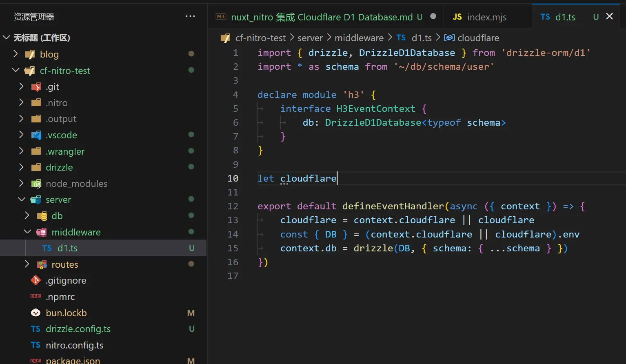626x364 pixels.
Task: Open the Explorer 'More Actions' ellipsis menu
Action: click(x=190, y=16)
